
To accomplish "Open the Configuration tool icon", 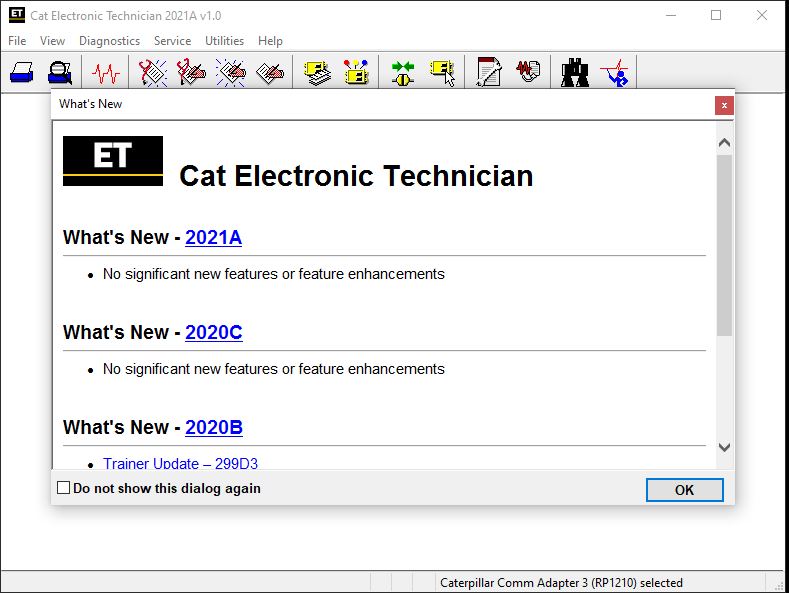I will point(356,72).
